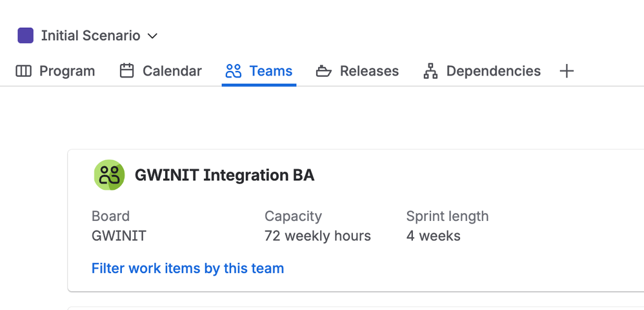Open the Dependencies tab
644x310 pixels.
coord(493,71)
